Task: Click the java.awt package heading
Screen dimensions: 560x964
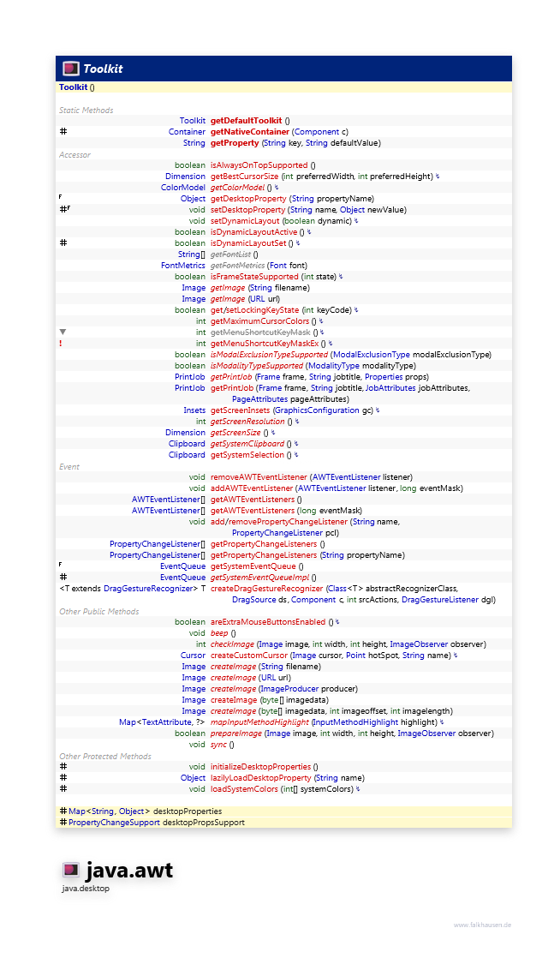Action: click(x=129, y=870)
